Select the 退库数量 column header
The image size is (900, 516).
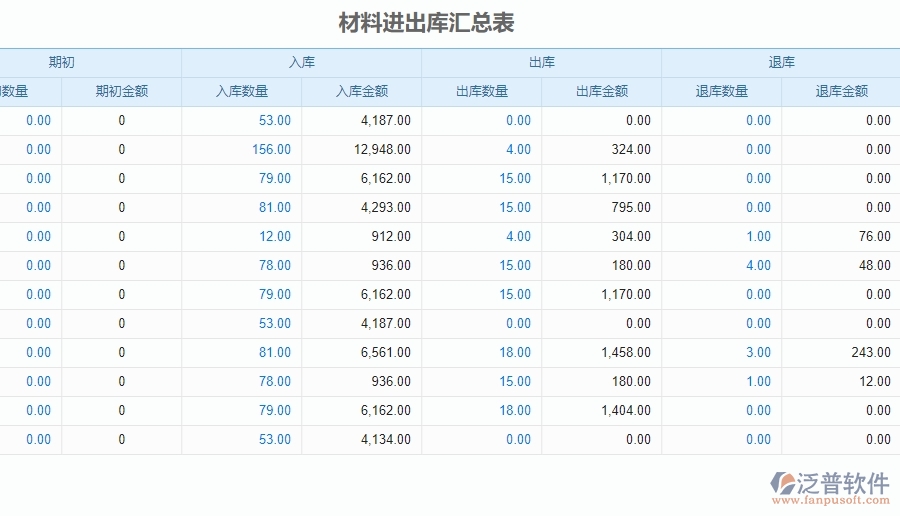click(721, 92)
